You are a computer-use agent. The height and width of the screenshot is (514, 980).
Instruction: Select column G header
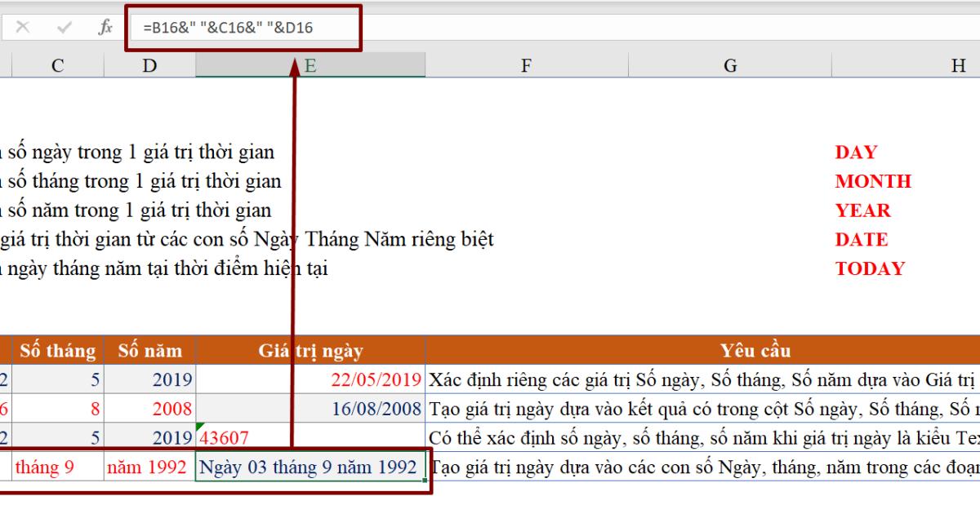coord(729,64)
